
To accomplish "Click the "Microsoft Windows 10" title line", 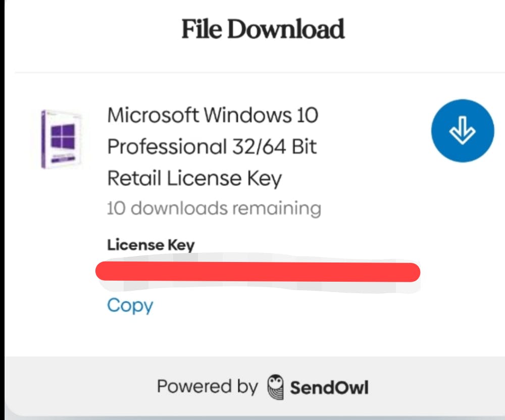I will coord(213,115).
